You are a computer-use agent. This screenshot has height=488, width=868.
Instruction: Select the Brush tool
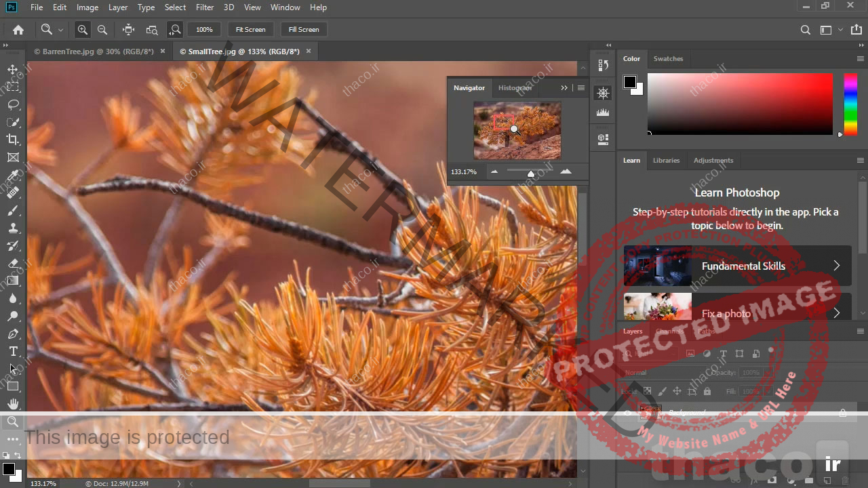click(x=13, y=211)
